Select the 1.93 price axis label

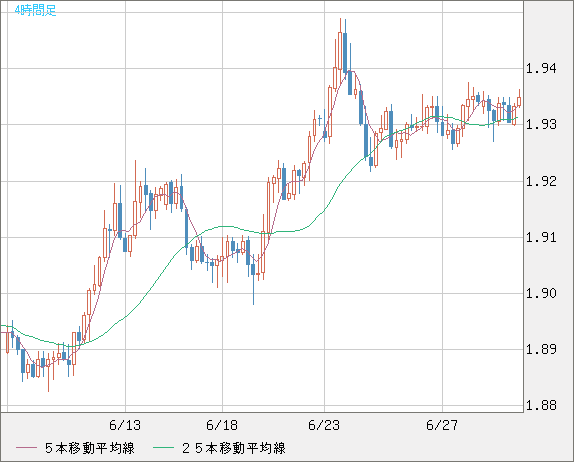pos(541,124)
